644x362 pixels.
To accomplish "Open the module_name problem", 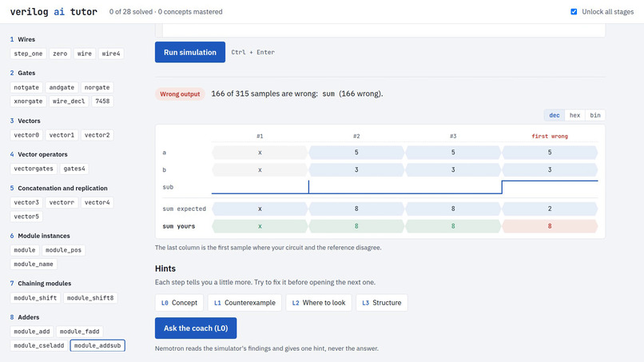I will tap(34, 265).
